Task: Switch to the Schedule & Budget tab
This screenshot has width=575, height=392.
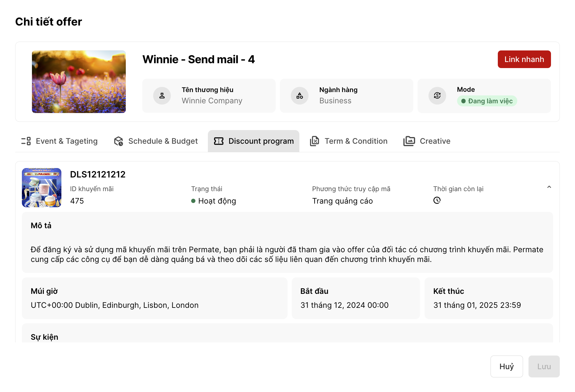Action: pyautogui.click(x=163, y=141)
